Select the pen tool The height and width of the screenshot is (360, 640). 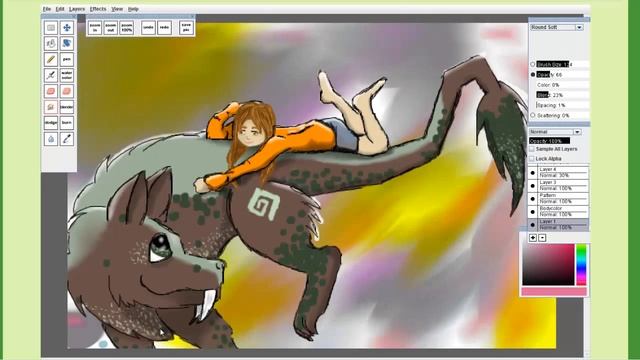click(67, 59)
